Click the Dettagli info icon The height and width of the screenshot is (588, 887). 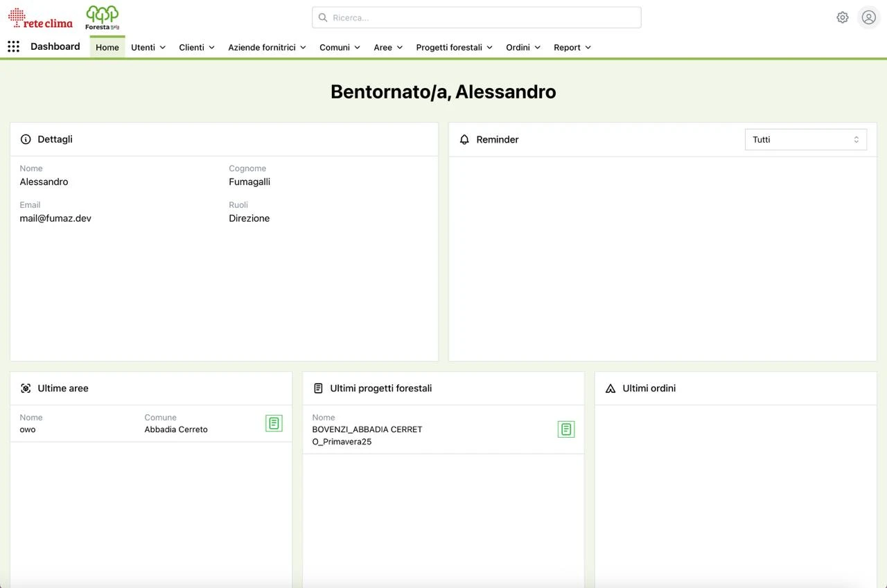pos(26,139)
